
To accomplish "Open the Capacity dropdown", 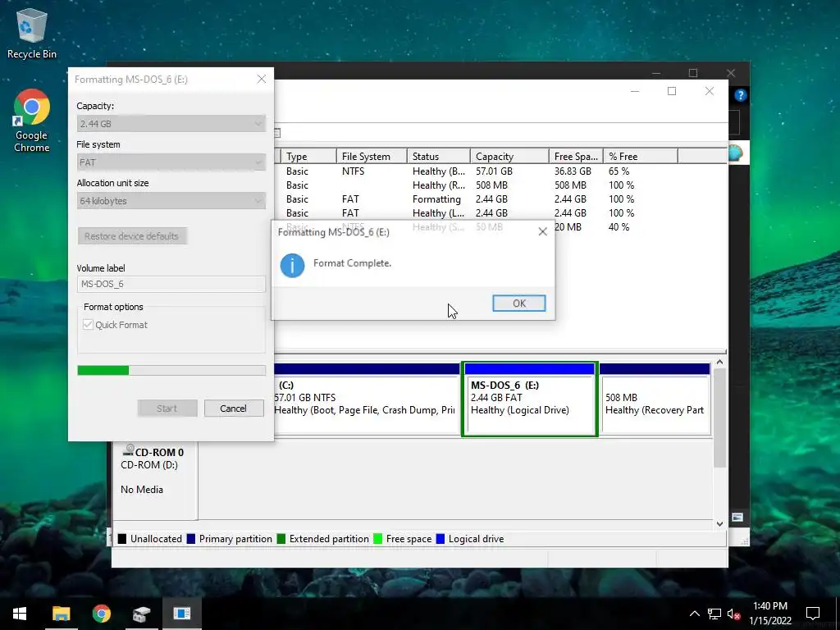I will tap(171, 124).
